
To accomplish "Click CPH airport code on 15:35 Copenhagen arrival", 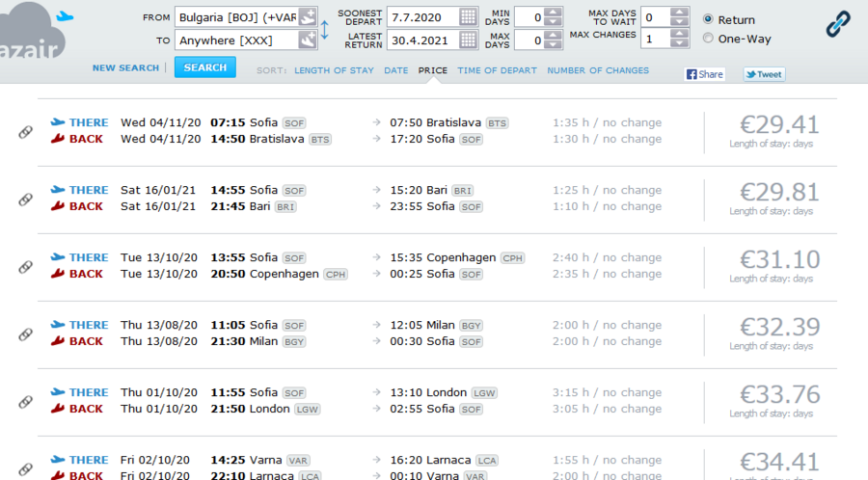I will click(512, 257).
